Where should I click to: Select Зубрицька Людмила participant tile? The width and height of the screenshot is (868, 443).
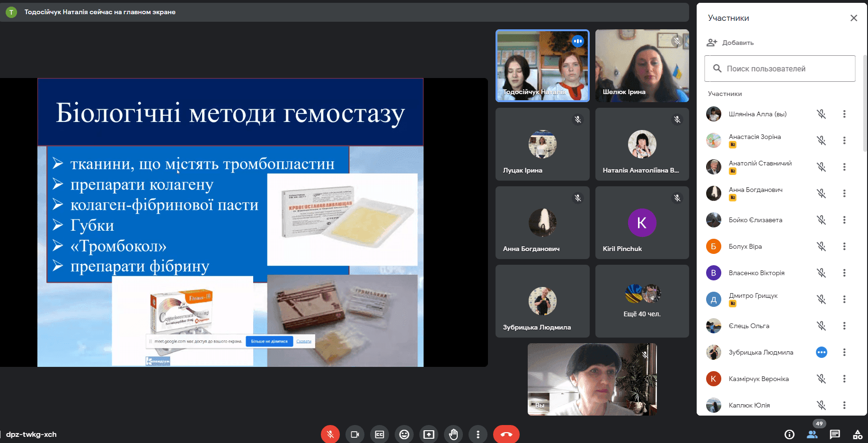click(542, 301)
